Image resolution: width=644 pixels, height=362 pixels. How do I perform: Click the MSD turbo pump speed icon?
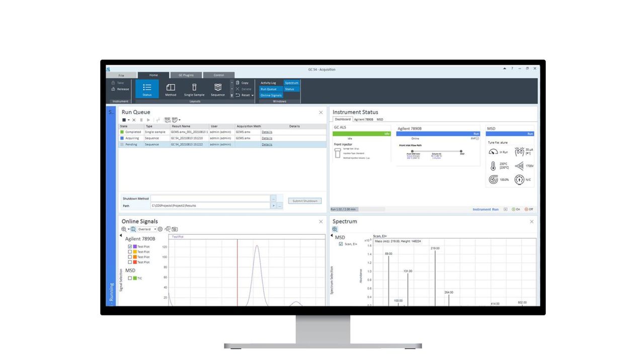[493, 179]
